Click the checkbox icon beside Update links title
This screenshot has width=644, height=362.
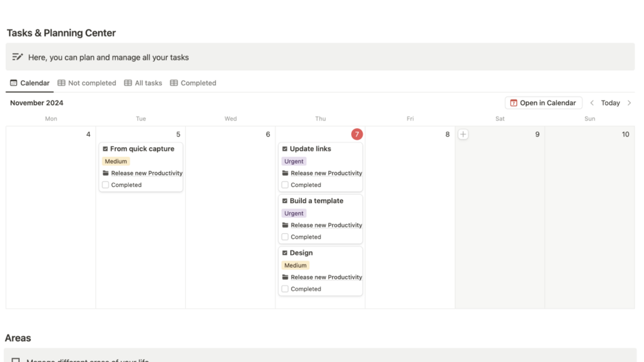click(285, 149)
